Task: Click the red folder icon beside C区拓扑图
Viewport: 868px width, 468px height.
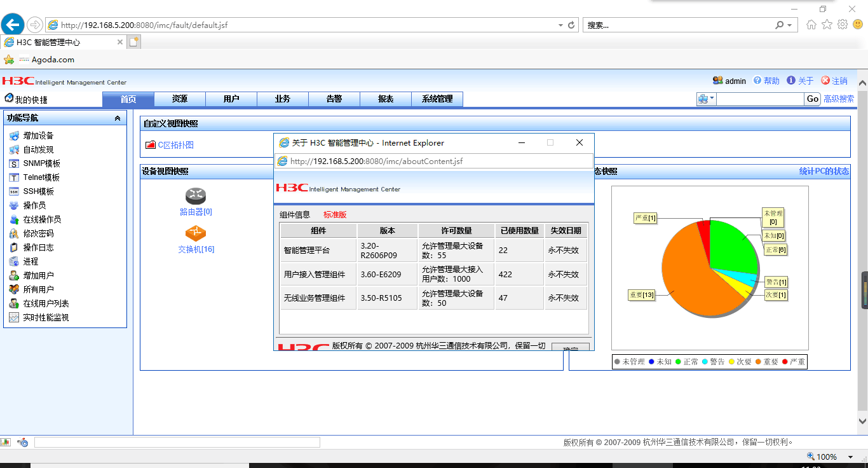Action: pos(151,145)
